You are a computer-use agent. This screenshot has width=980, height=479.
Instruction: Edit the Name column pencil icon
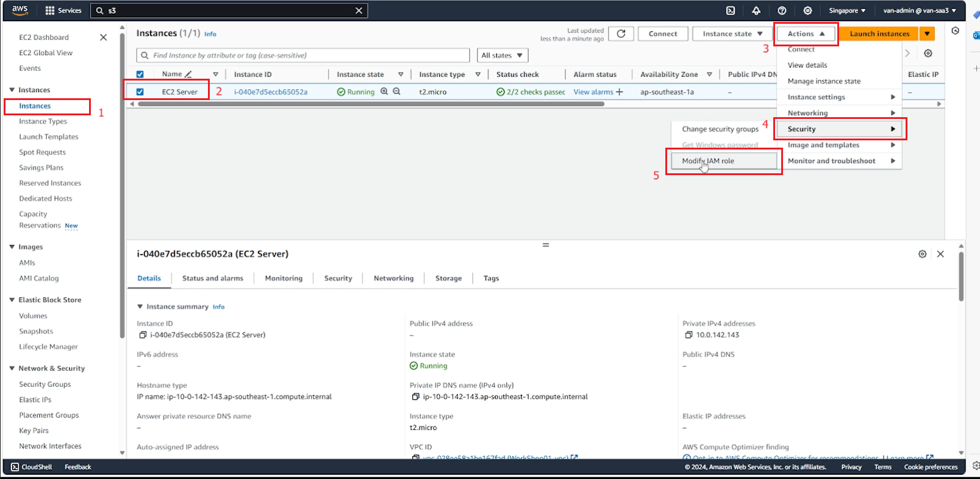click(188, 74)
